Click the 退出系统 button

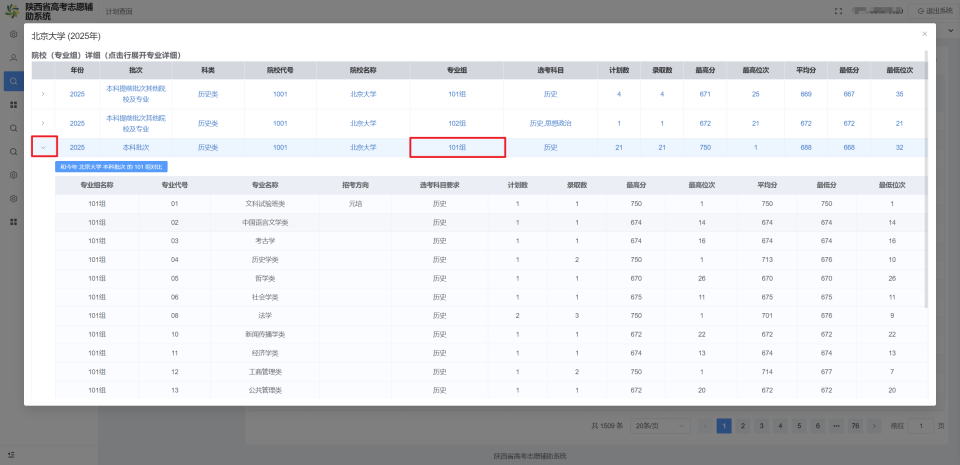(x=931, y=12)
